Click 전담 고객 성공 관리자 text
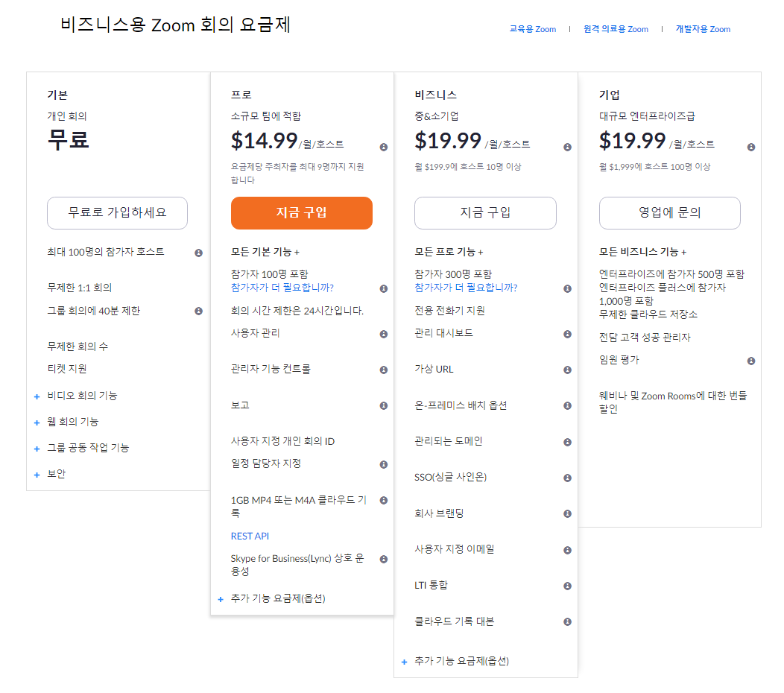Image resolution: width=784 pixels, height=693 pixels. 645,337
